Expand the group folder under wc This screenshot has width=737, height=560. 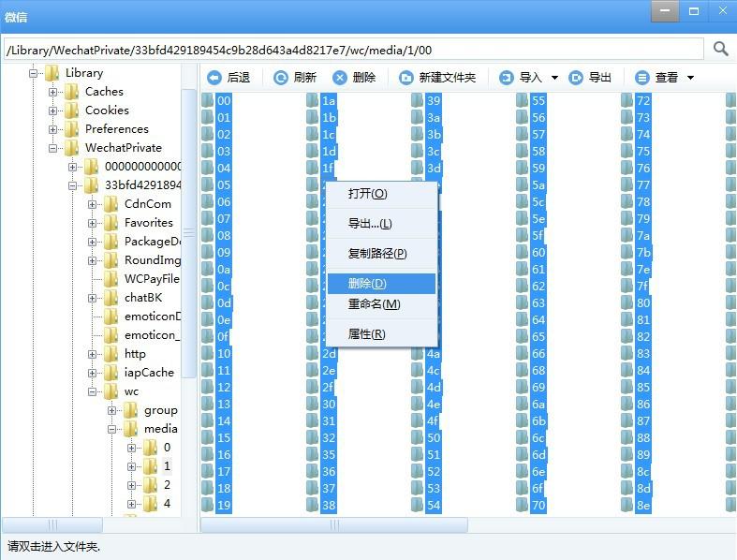[x=112, y=410]
